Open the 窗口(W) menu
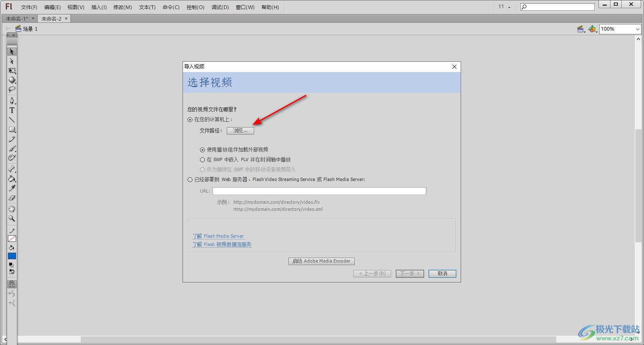Screen dimensions: 644x345 pos(245,7)
